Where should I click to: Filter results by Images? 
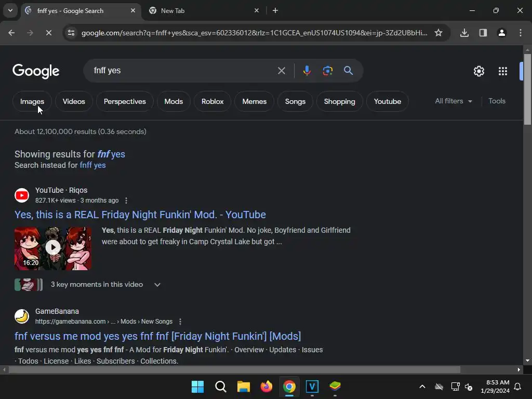pyautogui.click(x=32, y=101)
